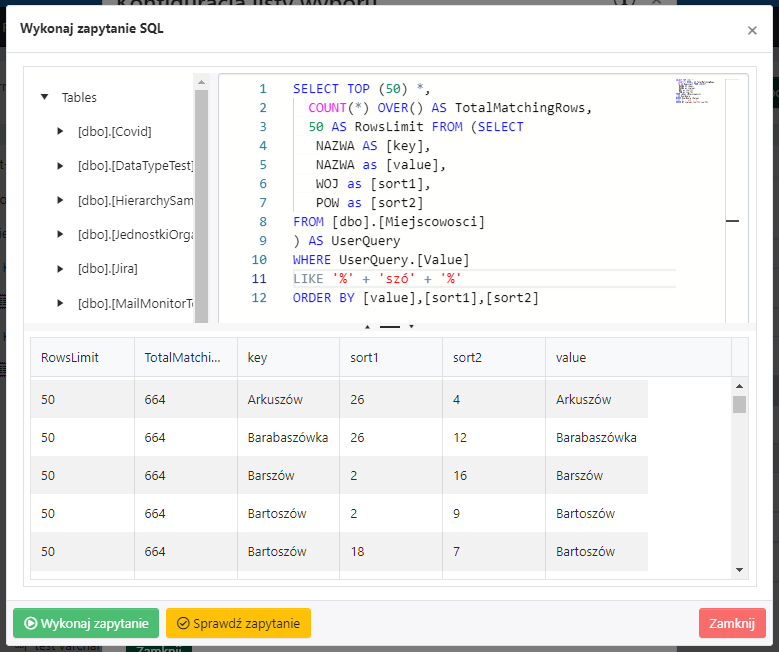Select the [dbo].[HierarchySam table item

pos(135,200)
